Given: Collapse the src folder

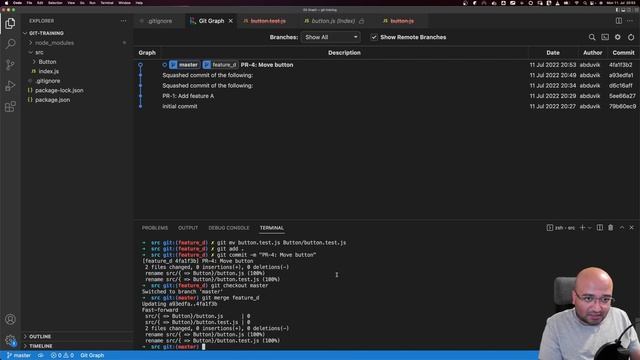Looking at the screenshot, I should point(39,52).
